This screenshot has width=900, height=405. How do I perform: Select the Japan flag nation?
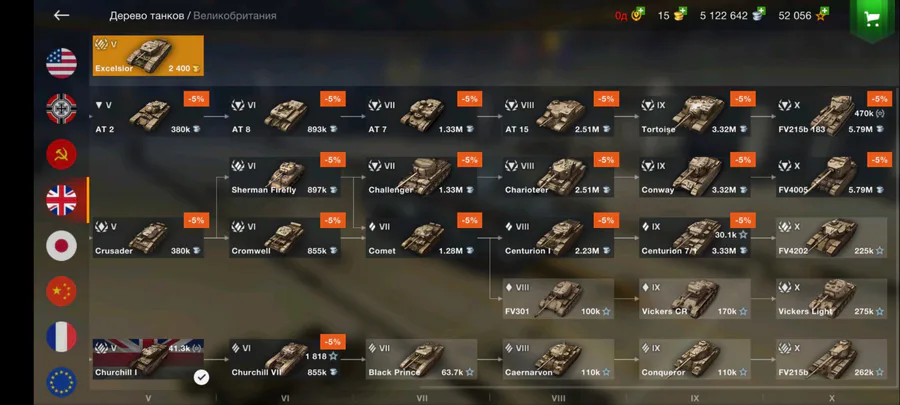(61, 246)
